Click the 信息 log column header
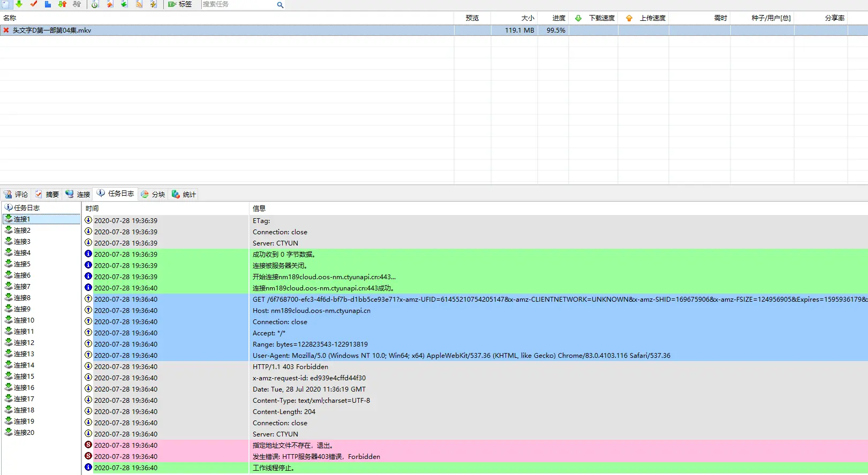Image resolution: width=868 pixels, height=475 pixels. coord(558,209)
